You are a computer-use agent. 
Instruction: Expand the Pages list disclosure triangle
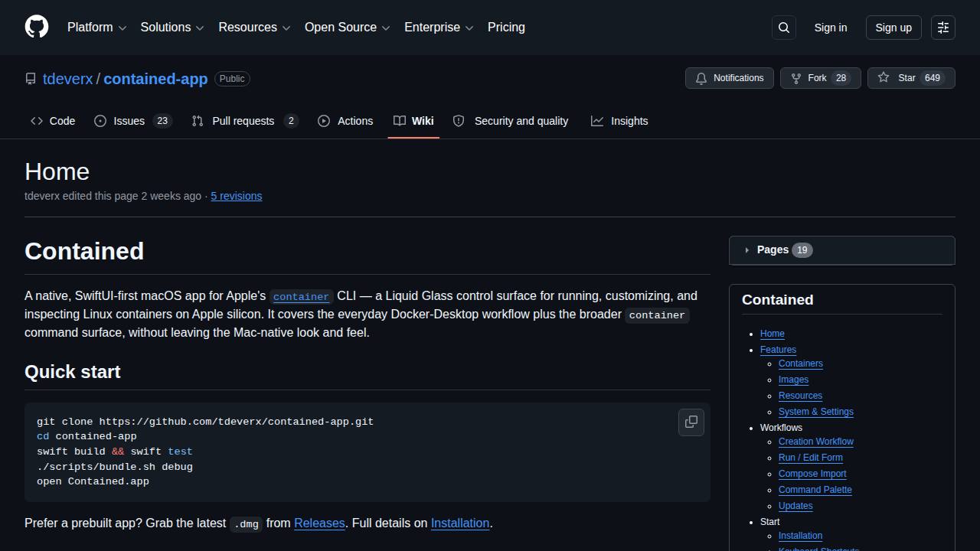click(x=746, y=250)
